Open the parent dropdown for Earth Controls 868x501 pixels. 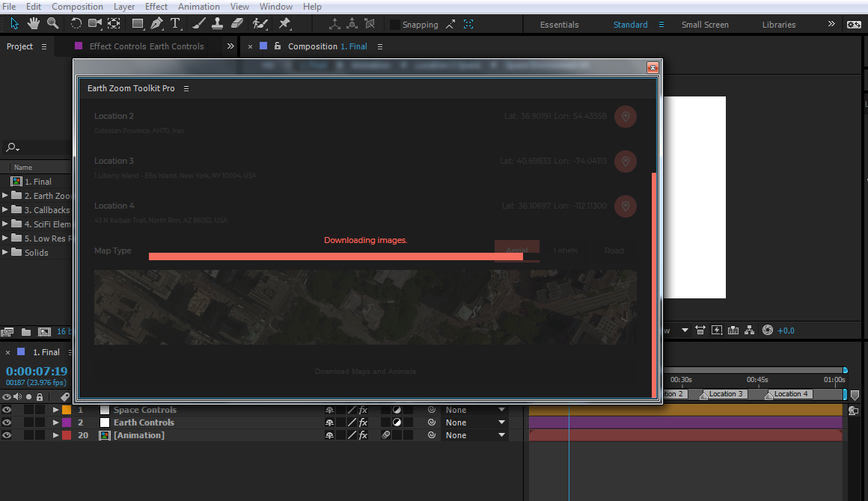[x=475, y=422]
